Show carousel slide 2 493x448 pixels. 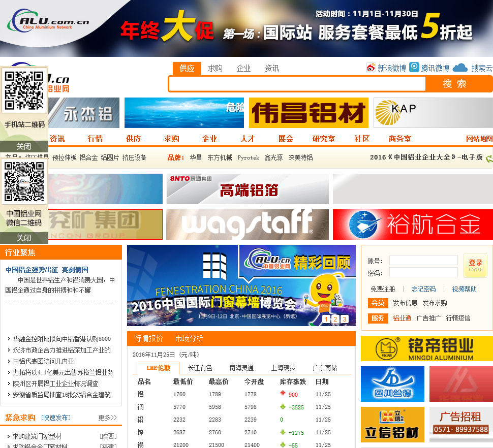pos(335,319)
